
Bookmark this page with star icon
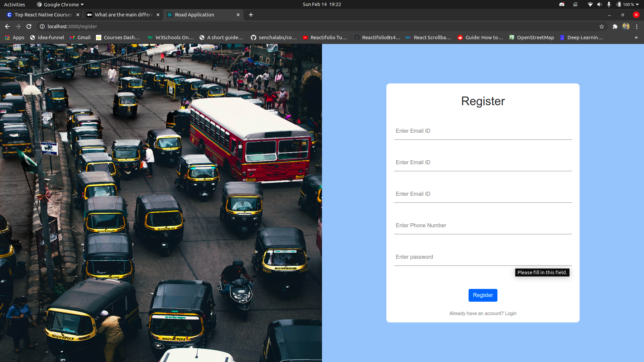(602, 26)
